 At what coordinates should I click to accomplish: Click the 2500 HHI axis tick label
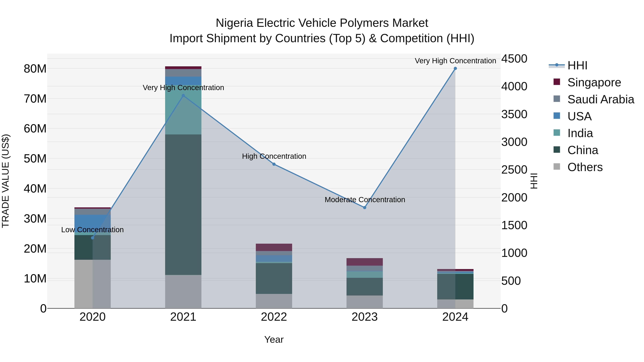[514, 170]
